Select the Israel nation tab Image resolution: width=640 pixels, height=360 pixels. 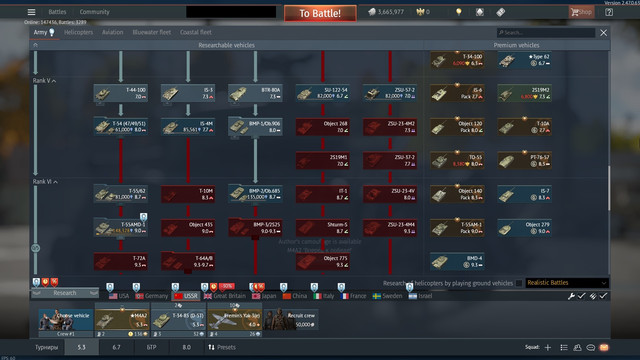click(x=420, y=296)
